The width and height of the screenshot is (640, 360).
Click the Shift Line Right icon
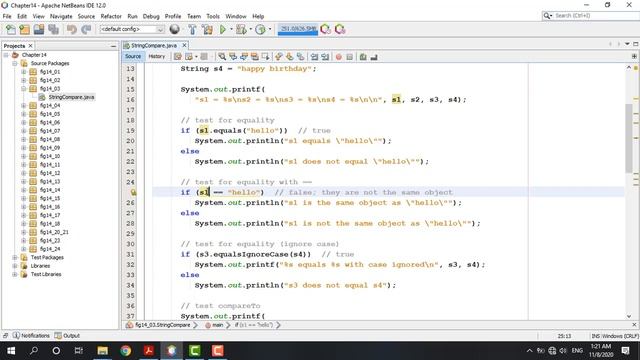coord(325,57)
